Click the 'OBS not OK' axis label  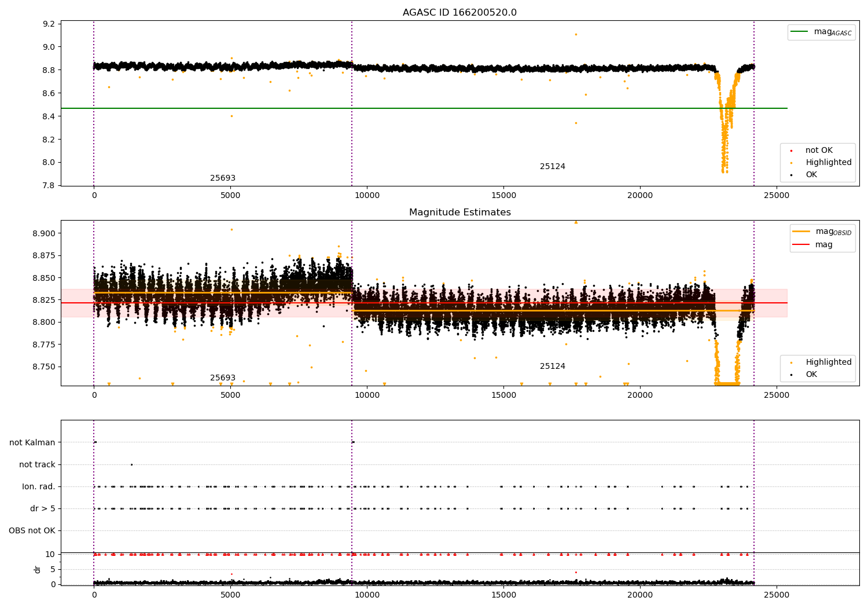tap(32, 530)
